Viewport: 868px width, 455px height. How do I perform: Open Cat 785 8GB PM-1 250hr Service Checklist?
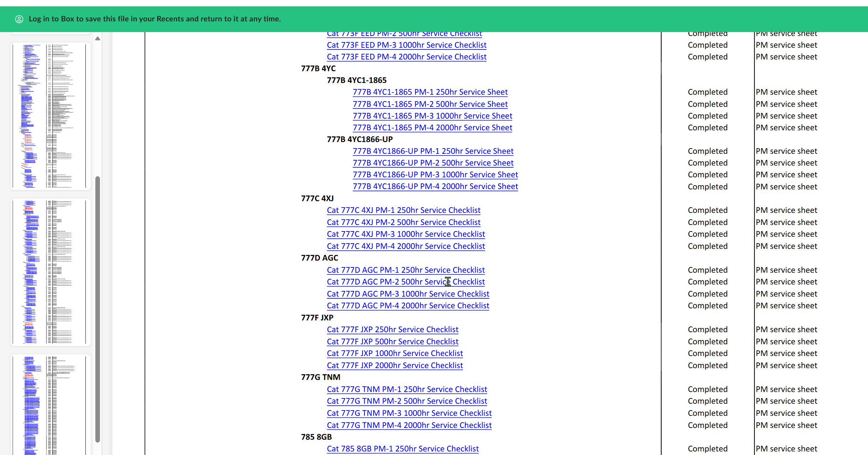(x=403, y=449)
